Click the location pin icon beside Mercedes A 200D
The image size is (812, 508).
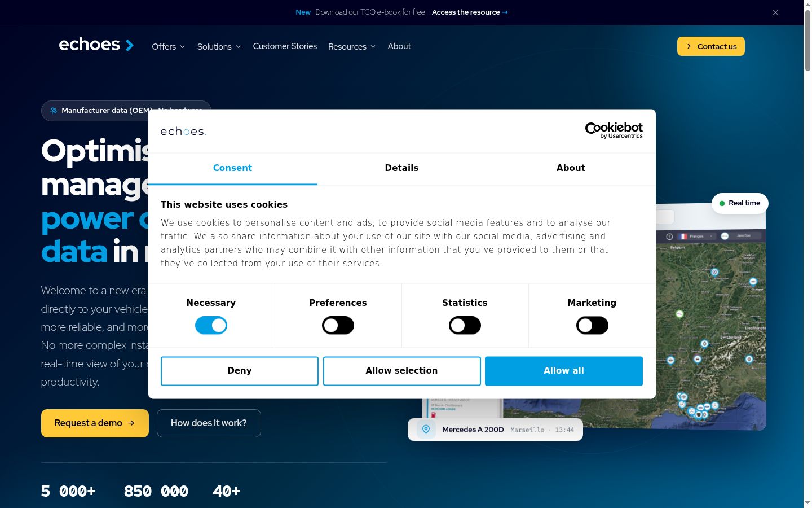click(x=426, y=430)
